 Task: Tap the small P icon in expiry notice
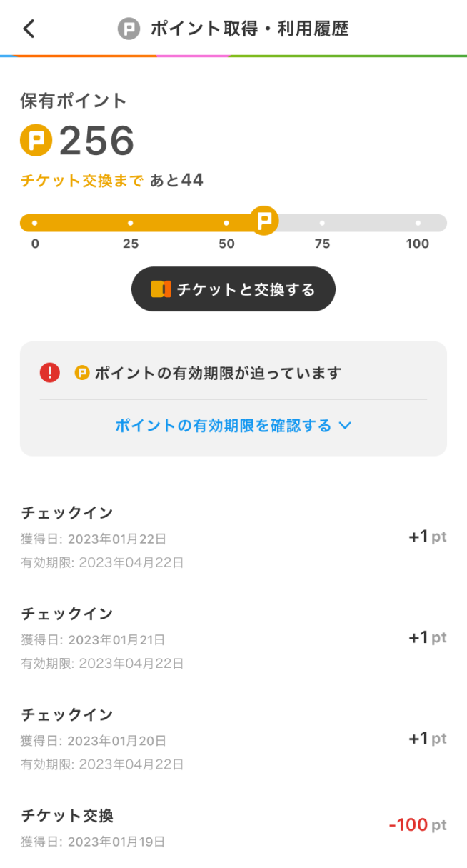82,373
